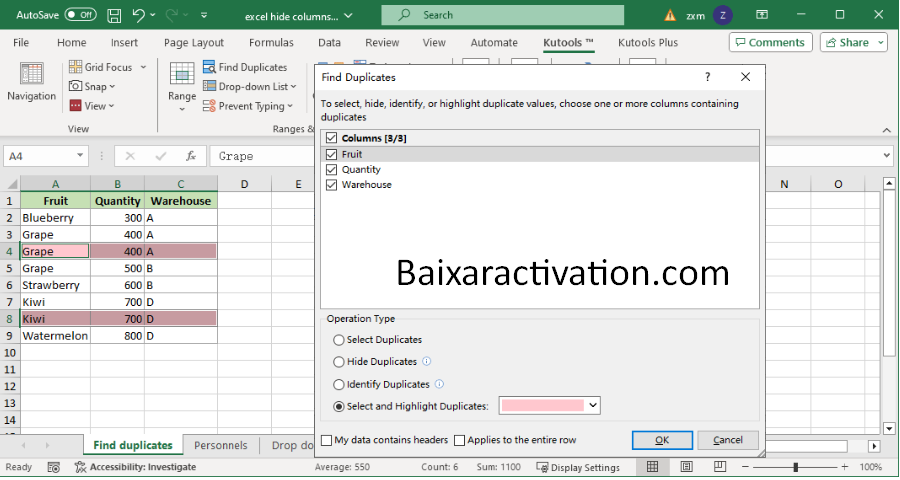900x480 pixels.
Task: Check My data contains headers
Action: click(327, 440)
